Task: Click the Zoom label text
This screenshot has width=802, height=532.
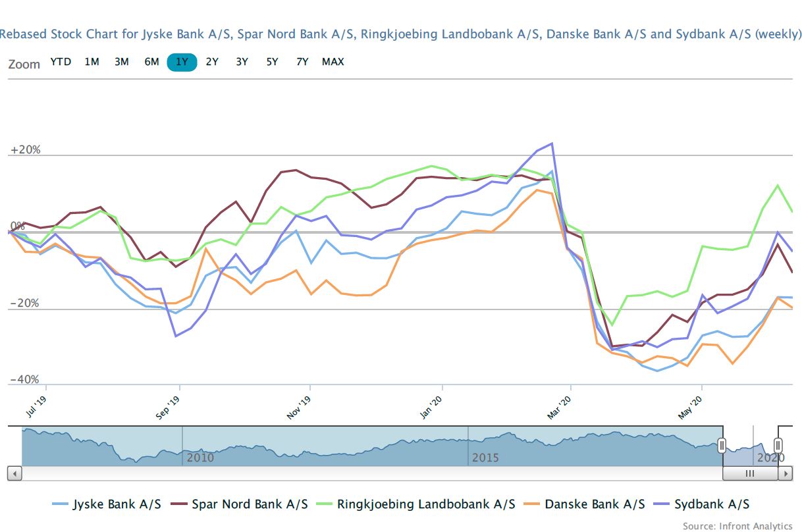Action: 24,65
